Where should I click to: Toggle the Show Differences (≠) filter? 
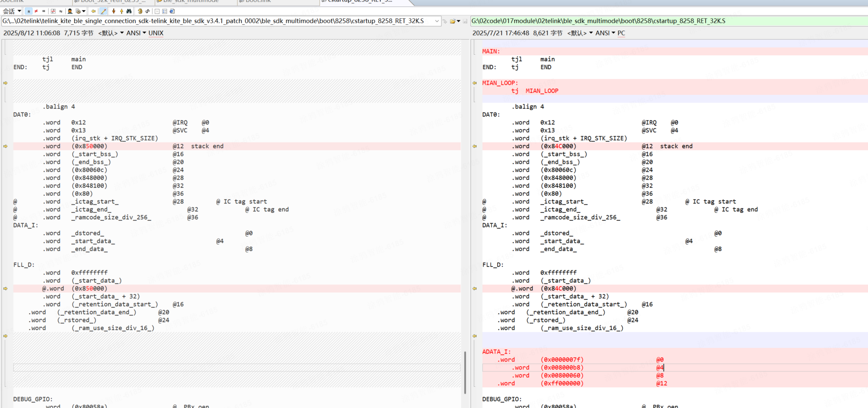click(36, 11)
